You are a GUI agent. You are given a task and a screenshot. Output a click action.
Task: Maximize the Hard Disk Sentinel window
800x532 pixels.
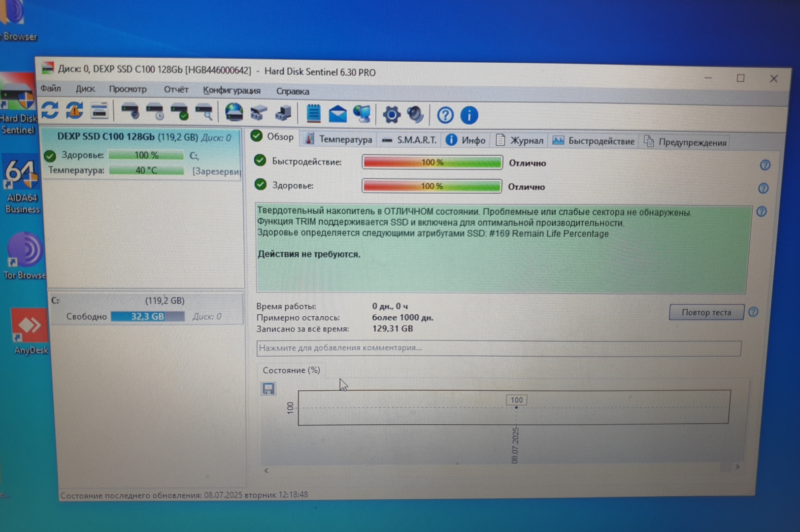point(740,78)
